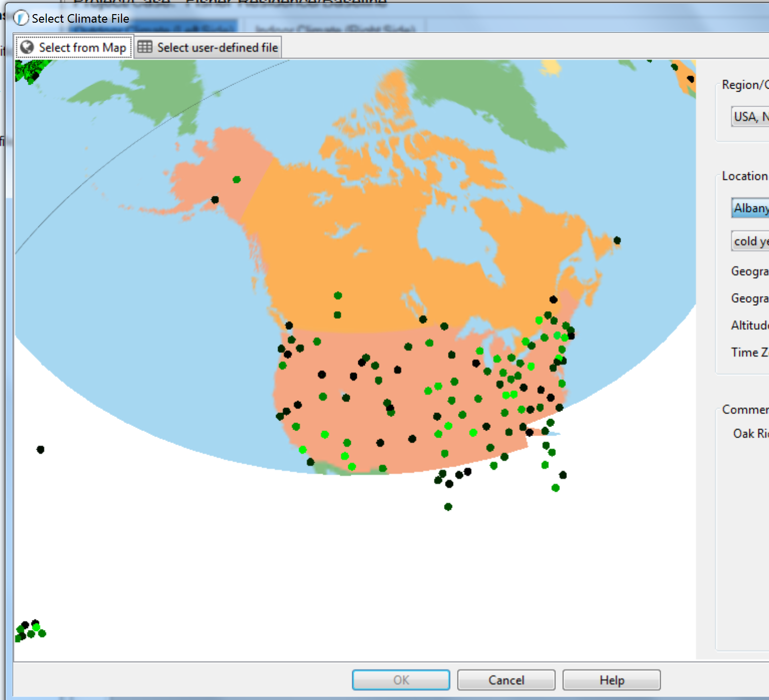Click the table grid icon for user-defined file
Image resolution: width=769 pixels, height=700 pixels.
point(145,47)
